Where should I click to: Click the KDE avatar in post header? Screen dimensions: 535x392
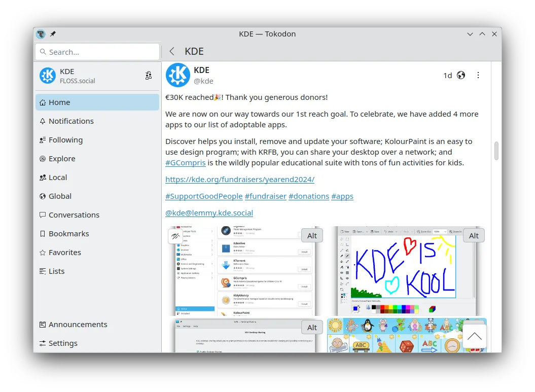(178, 75)
